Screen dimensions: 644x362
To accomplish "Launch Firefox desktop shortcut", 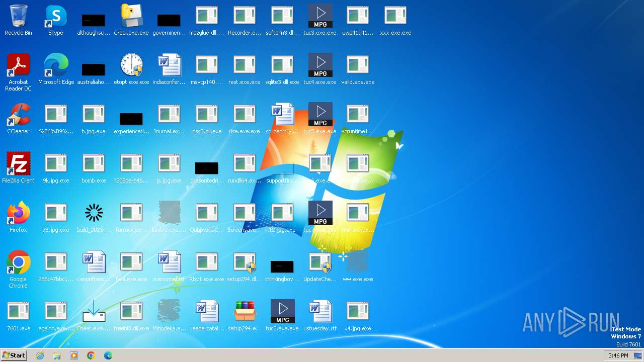I will (18, 213).
